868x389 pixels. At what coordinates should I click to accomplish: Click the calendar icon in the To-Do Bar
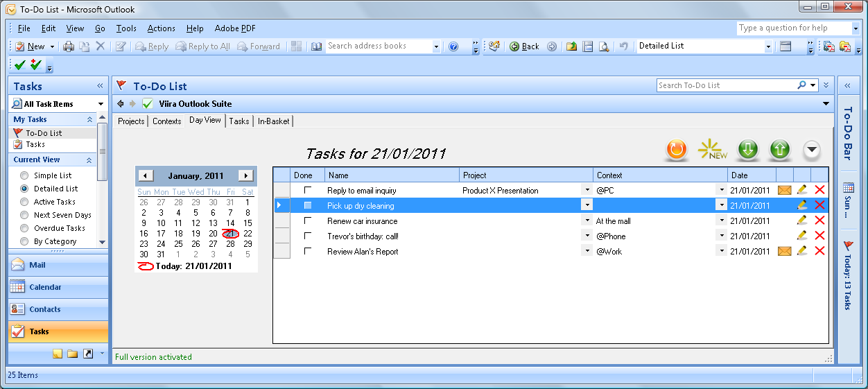[848, 187]
